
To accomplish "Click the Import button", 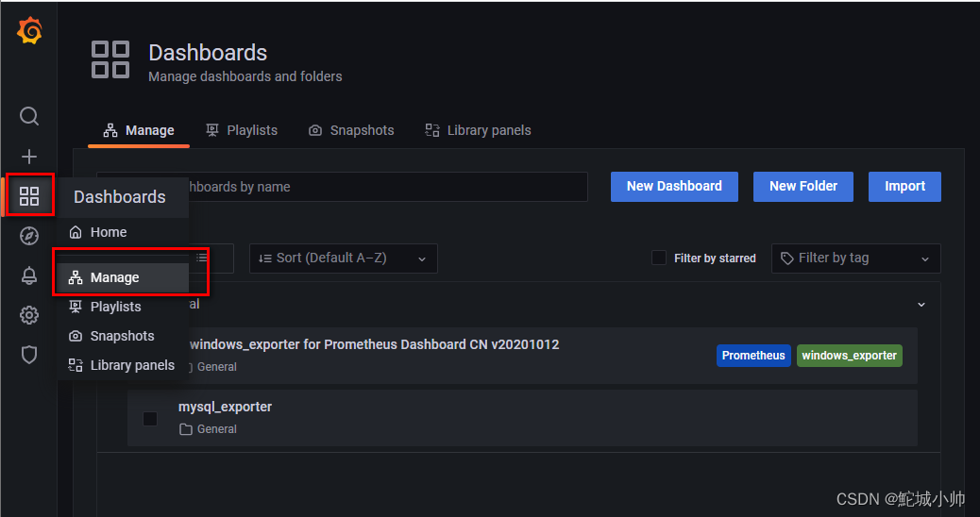I will tap(904, 187).
